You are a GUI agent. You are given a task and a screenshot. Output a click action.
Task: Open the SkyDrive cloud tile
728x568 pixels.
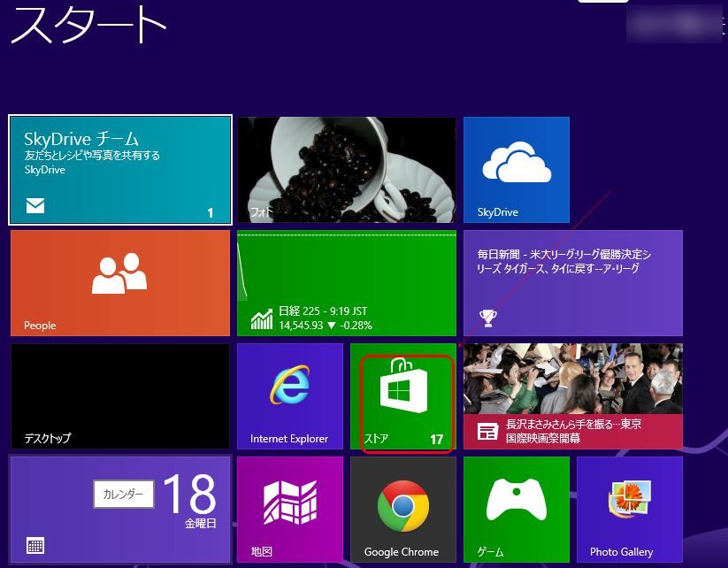[x=517, y=170]
